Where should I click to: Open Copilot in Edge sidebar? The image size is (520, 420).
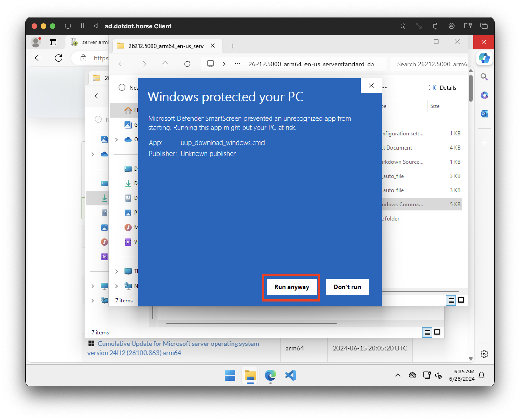click(484, 58)
